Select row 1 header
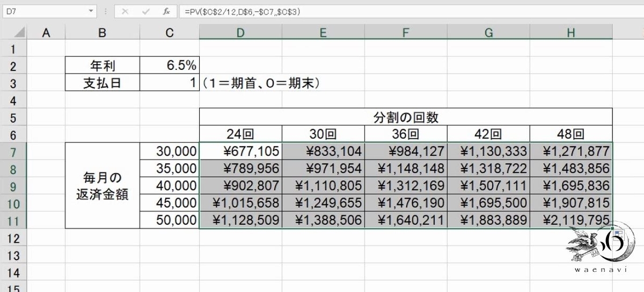644x292 pixels. point(13,49)
